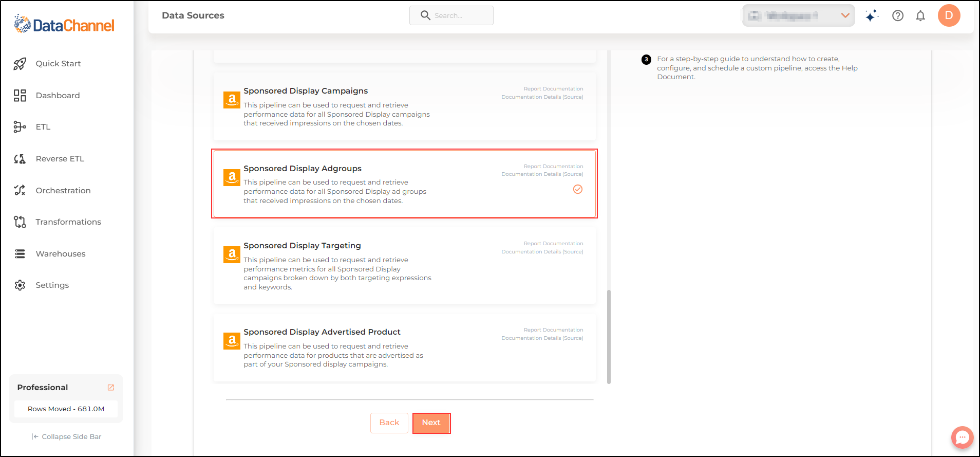Viewport: 980px width, 457px height.
Task: Focus the Search input field
Action: click(451, 15)
